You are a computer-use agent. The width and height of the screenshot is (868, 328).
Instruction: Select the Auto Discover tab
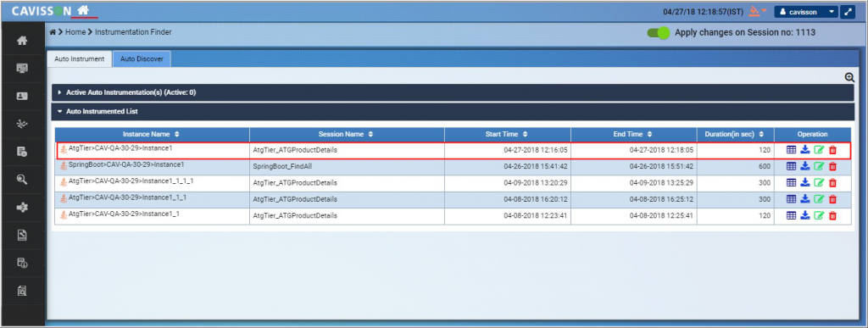pos(142,59)
